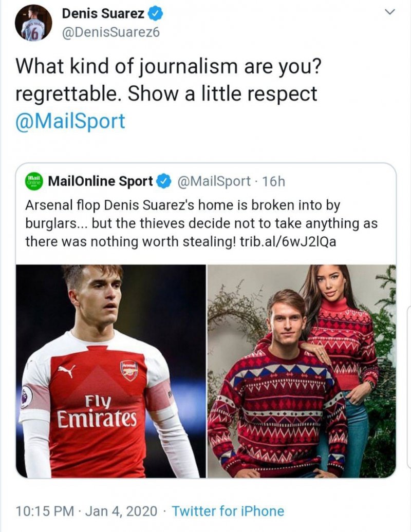View the Christmas sweaters couple photo
The height and width of the screenshot is (532, 411).
302,371
